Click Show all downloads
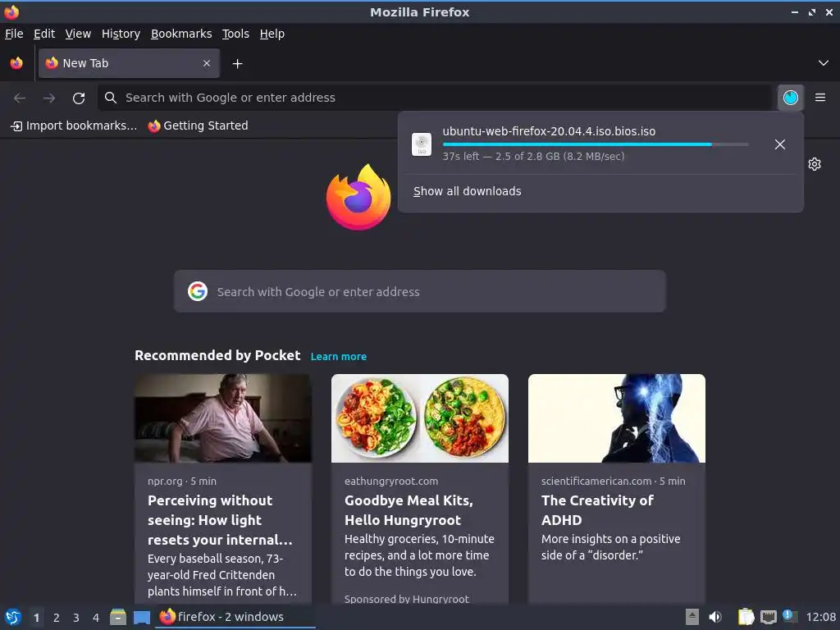840x630 pixels. pos(467,191)
